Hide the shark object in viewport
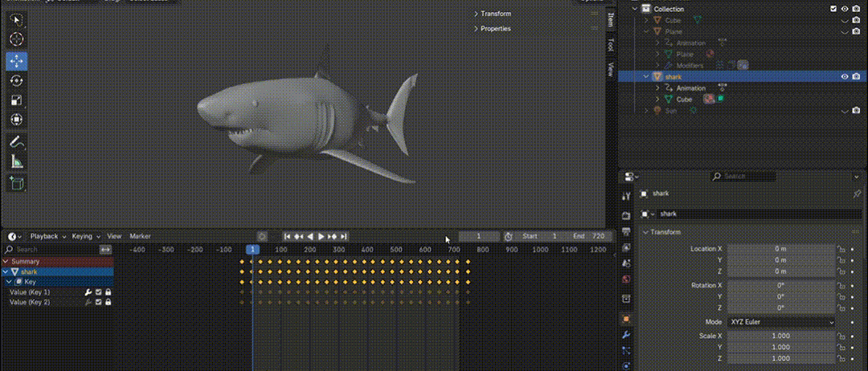Viewport: 868px width, 371px height. pyautogui.click(x=845, y=77)
